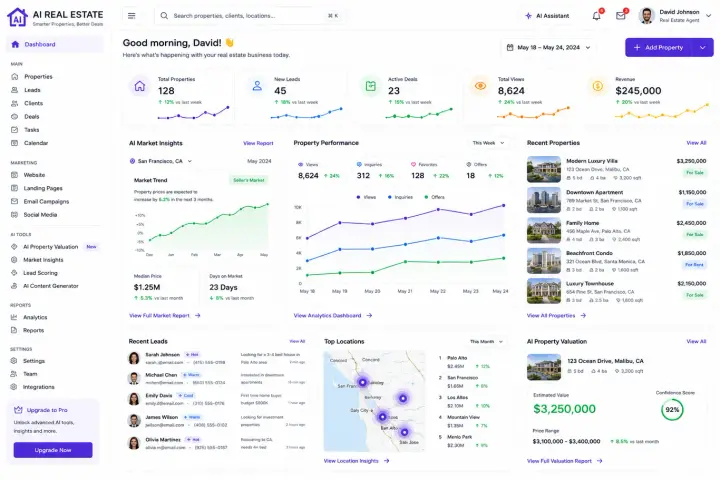The height and width of the screenshot is (480, 720).
Task: Click the Total Properties house icon
Action: [140, 86]
